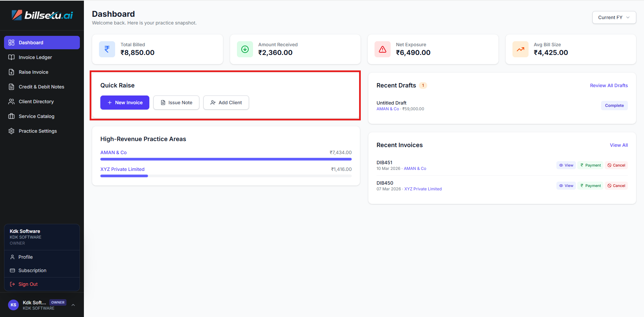Select Client Directory in sidebar
The width and height of the screenshot is (644, 317).
36,102
